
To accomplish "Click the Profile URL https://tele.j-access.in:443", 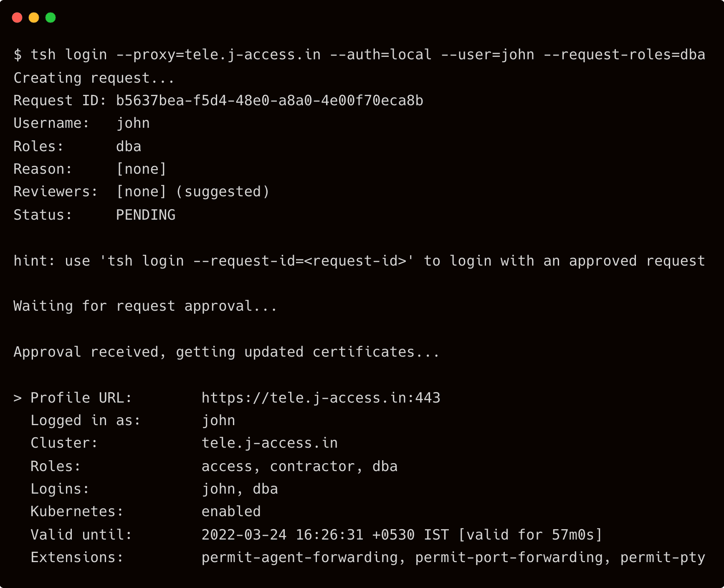I will point(321,398).
